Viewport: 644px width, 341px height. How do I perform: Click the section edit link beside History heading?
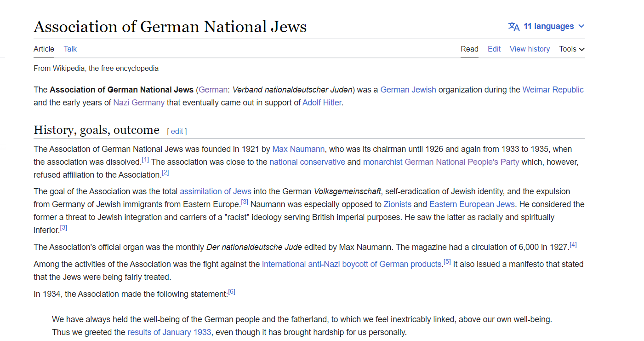177,132
